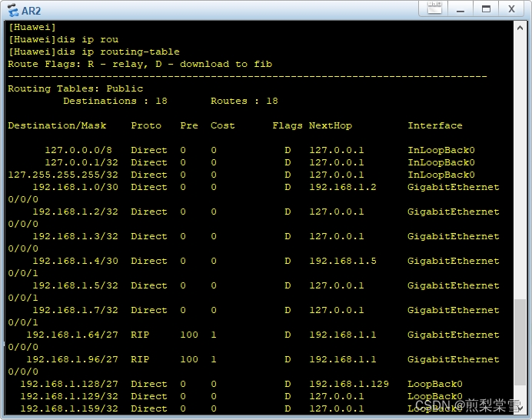Click the scrollbar up arrow
This screenshot has height=420, width=532.
520,28
